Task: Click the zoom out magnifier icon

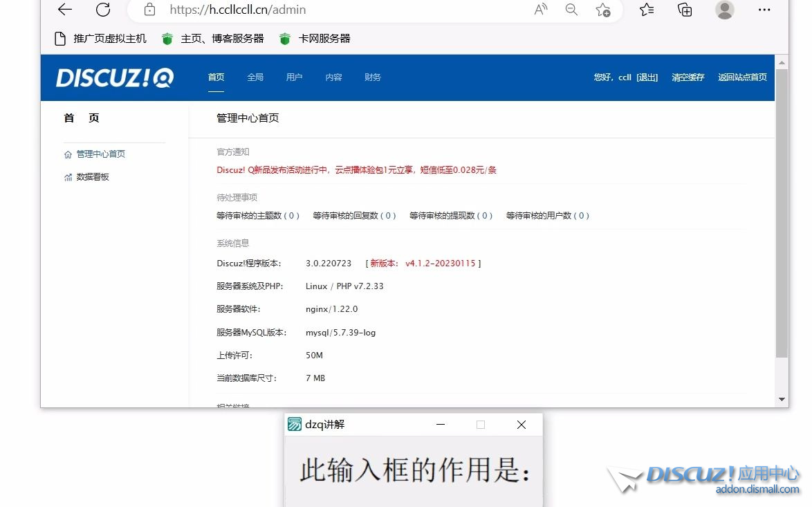Action: tap(571, 10)
